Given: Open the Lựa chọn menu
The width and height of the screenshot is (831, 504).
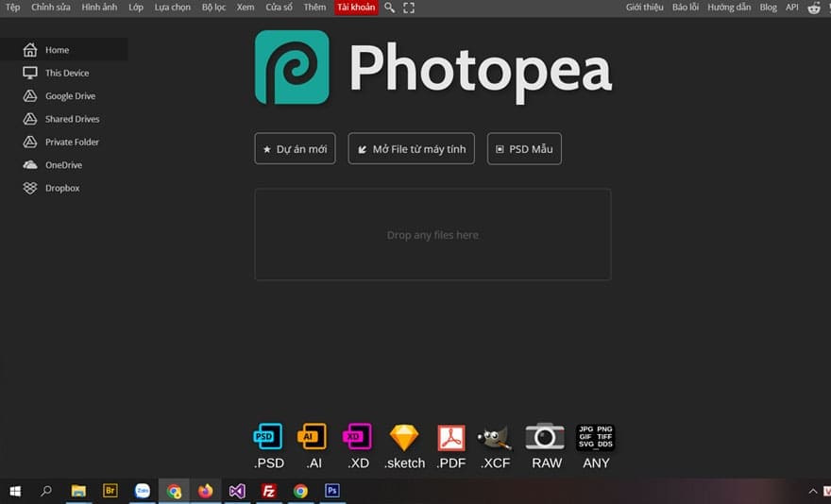Looking at the screenshot, I should [x=172, y=8].
